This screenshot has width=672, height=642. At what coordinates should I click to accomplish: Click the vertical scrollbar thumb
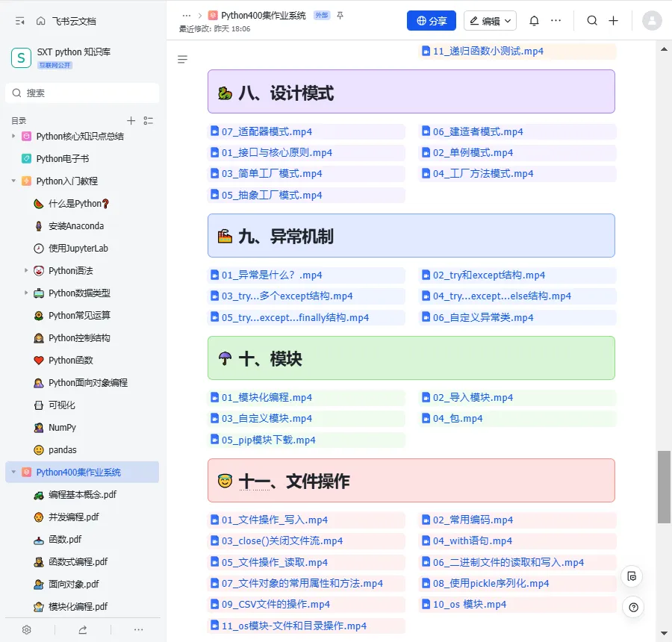point(664,487)
